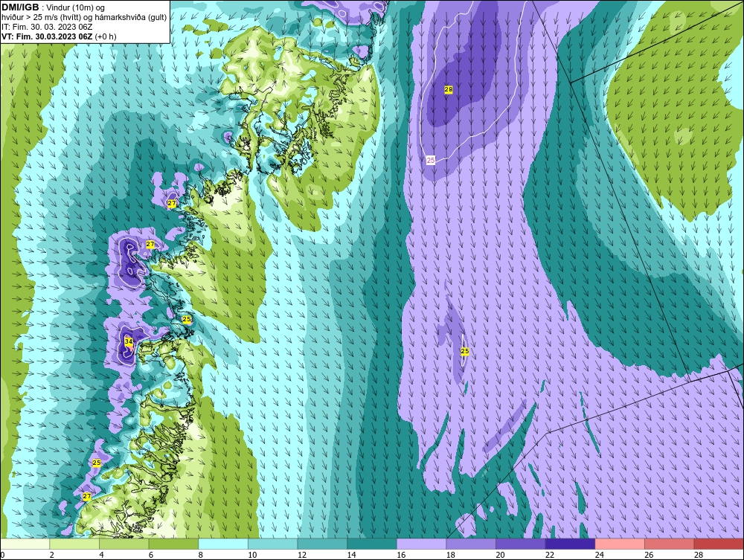Select the 12–14 m/s teal legend swatch
This screenshot has height=560, width=744.
pyautogui.click(x=322, y=544)
